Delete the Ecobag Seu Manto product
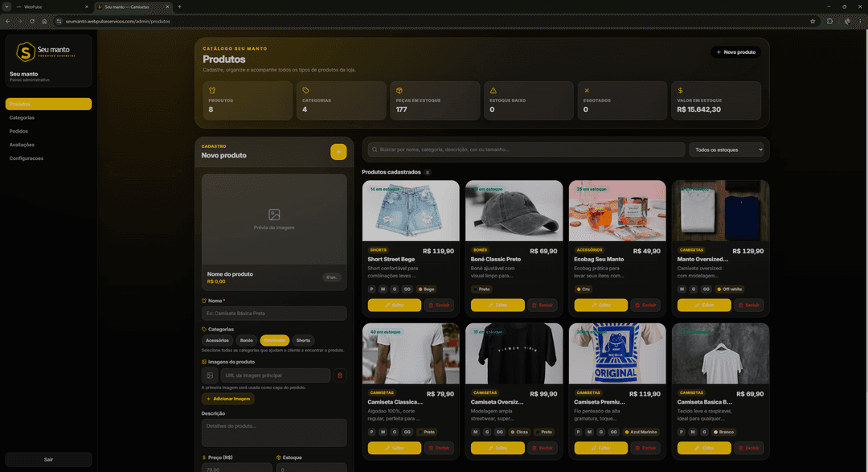Viewport: 868px width, 472px height. click(x=645, y=306)
